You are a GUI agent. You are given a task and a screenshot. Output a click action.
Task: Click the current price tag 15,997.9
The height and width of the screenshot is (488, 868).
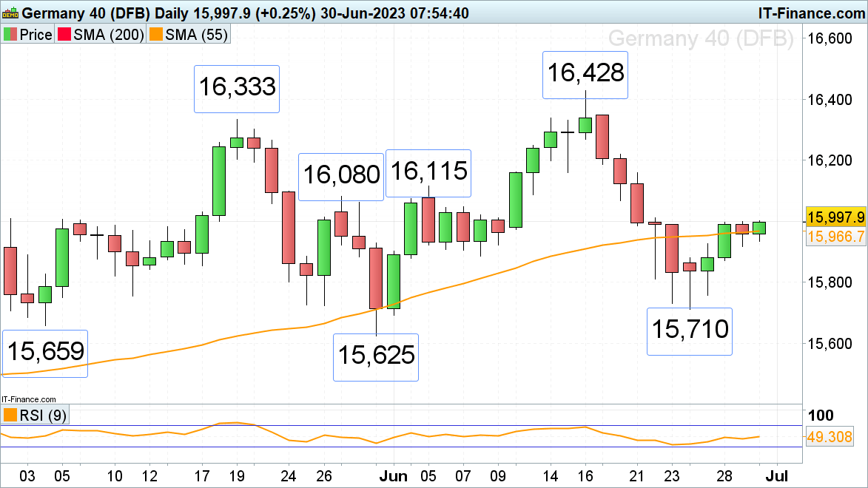click(x=836, y=217)
